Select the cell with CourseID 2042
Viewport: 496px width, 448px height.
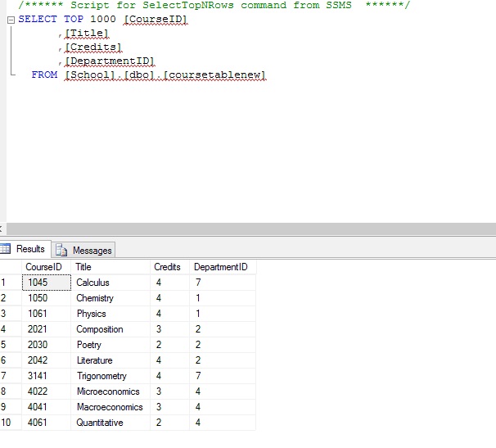point(46,360)
